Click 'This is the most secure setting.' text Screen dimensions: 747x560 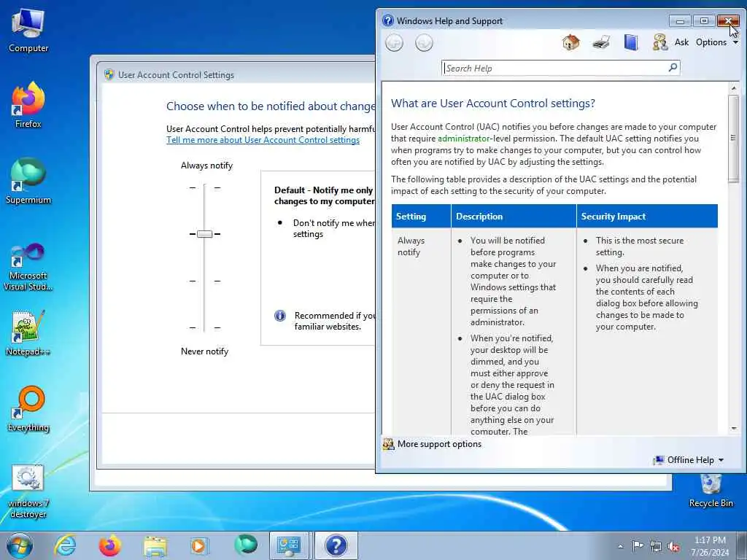639,246
